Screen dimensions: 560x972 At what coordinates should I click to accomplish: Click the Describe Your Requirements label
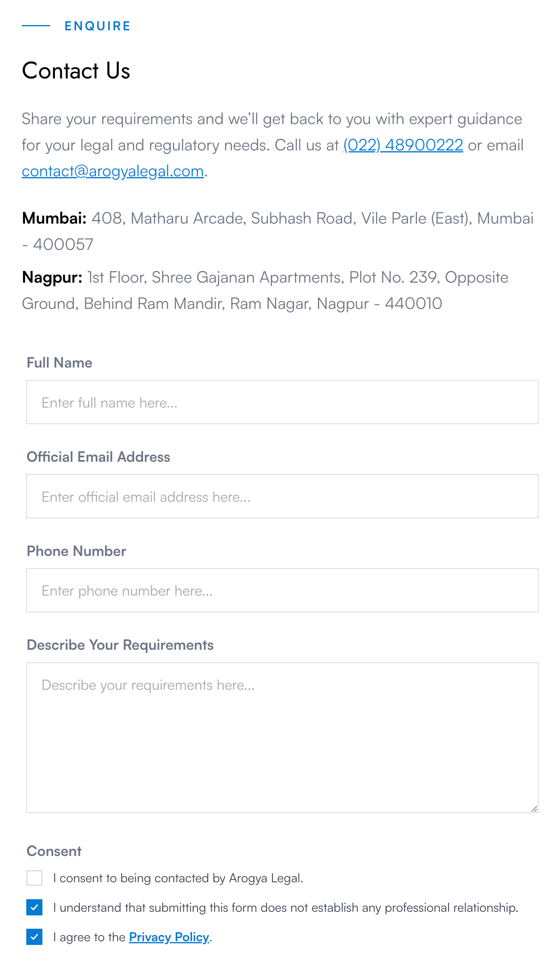[120, 645]
